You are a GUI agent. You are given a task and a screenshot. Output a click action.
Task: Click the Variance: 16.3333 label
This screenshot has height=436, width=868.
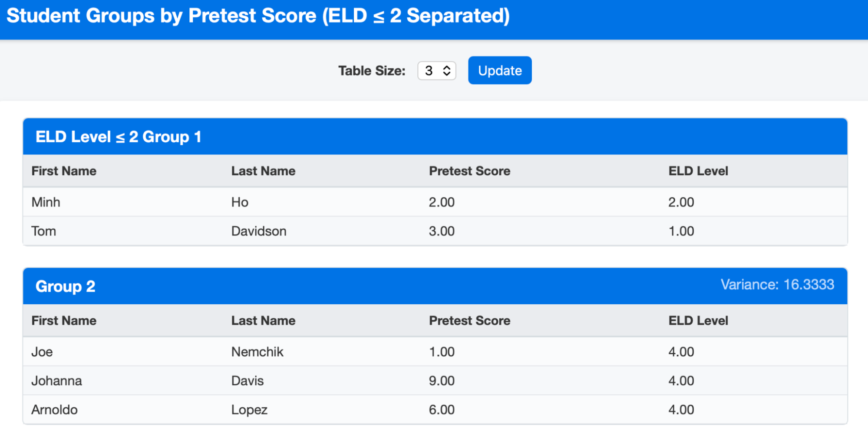pyautogui.click(x=777, y=285)
